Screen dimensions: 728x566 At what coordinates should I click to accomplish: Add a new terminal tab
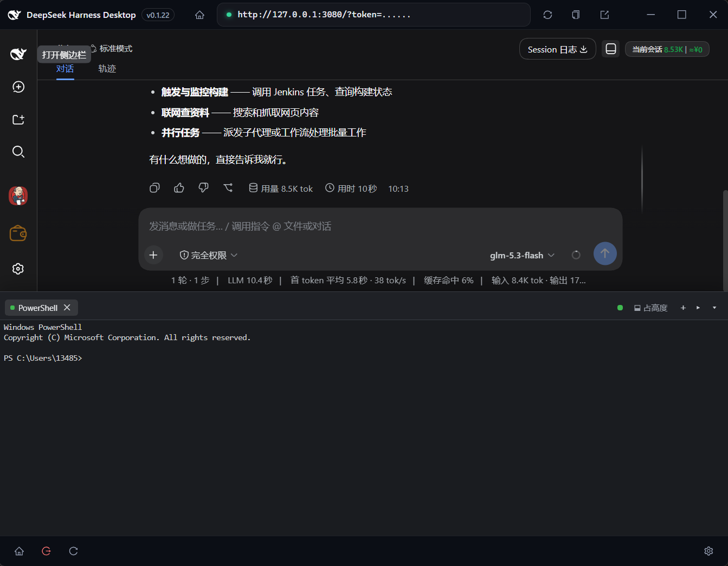tap(683, 308)
